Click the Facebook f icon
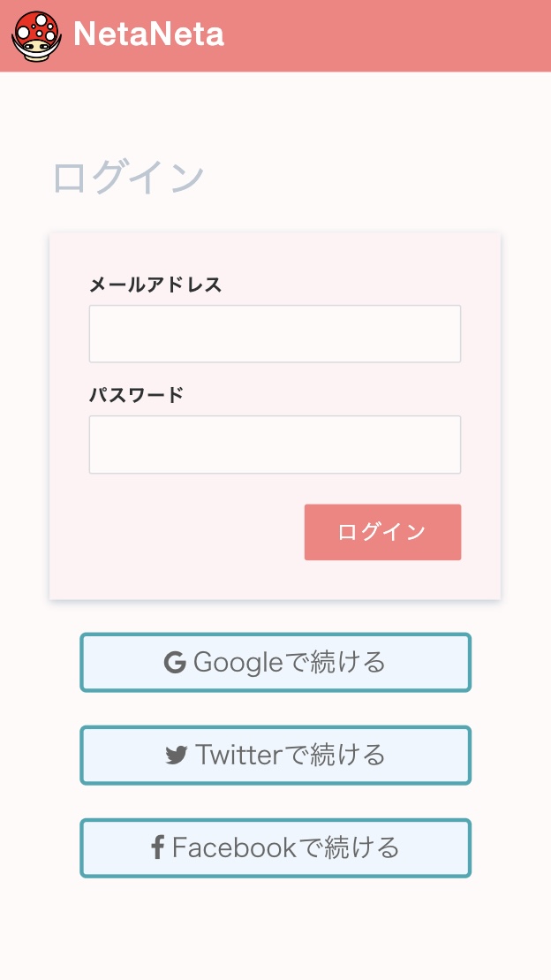The width and height of the screenshot is (551, 980). (x=158, y=848)
